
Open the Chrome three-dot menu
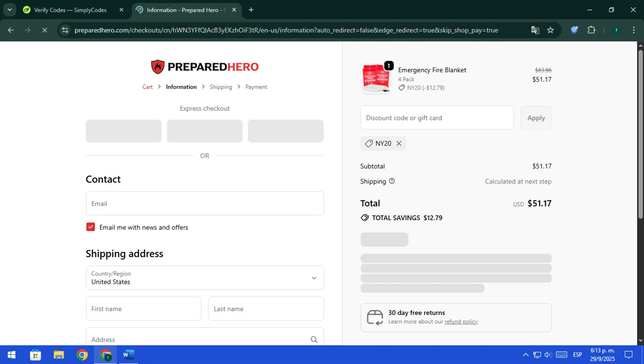634,30
